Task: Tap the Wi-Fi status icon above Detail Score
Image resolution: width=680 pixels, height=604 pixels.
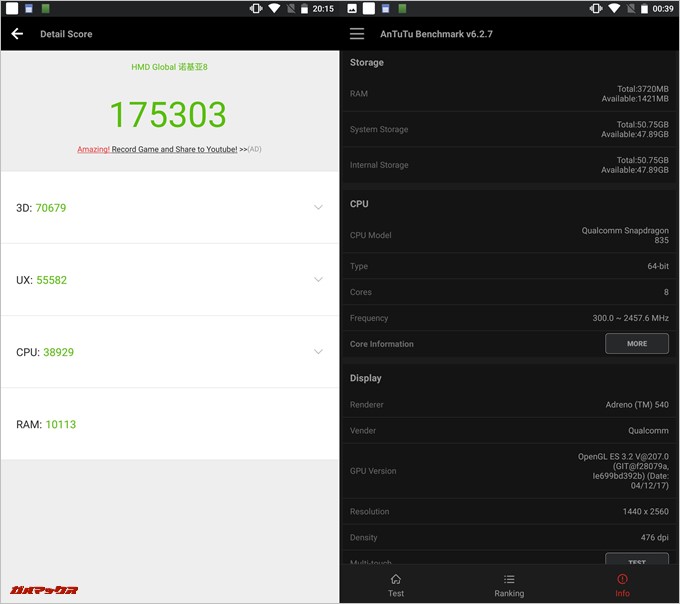Action: [x=275, y=8]
